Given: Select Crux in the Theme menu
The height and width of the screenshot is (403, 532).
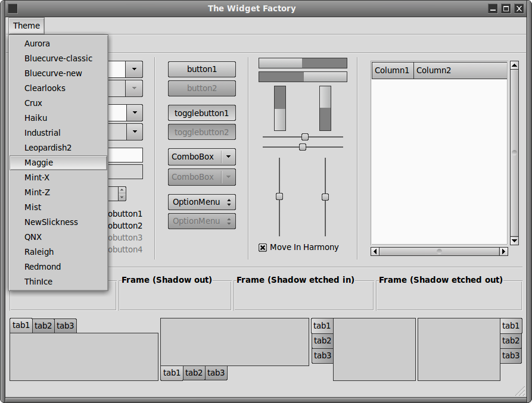Looking at the screenshot, I should point(58,103).
